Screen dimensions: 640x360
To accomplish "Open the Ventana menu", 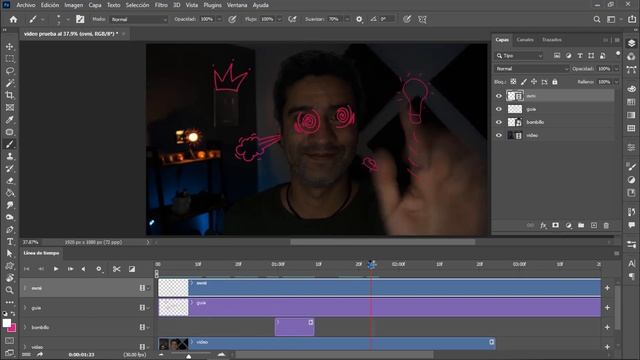I will pos(237,5).
